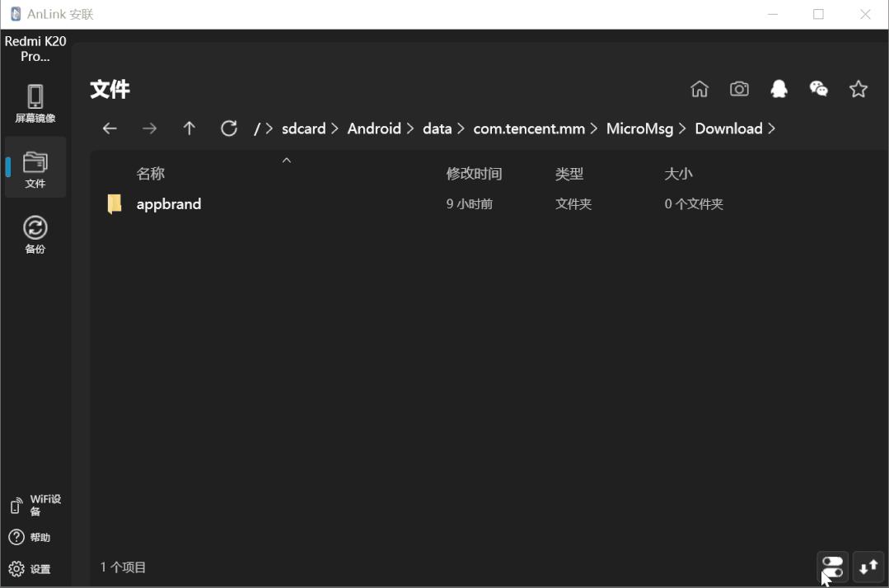The height and width of the screenshot is (588, 889).
Task: Click the favorites star icon
Action: click(x=858, y=88)
